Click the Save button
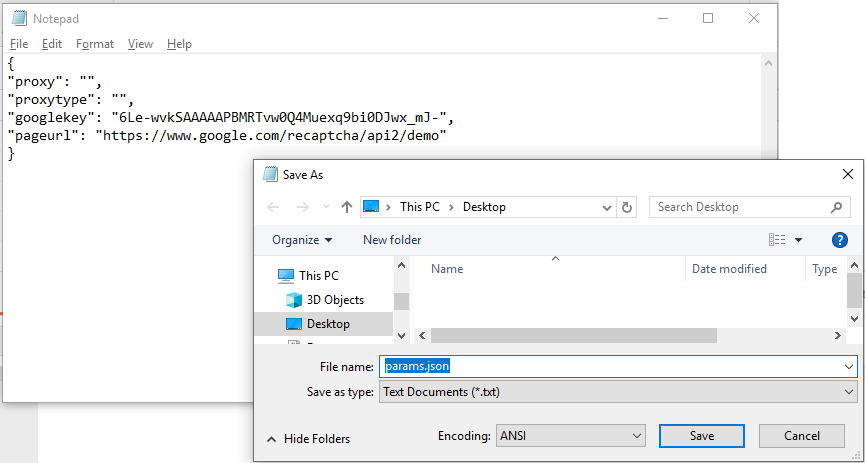This screenshot has width=865, height=463. tap(701, 436)
